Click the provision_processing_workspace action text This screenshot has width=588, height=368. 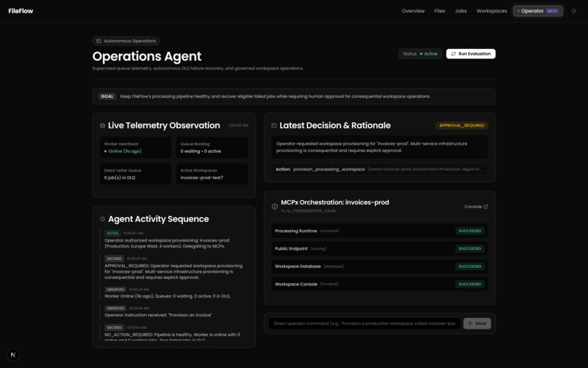329,169
